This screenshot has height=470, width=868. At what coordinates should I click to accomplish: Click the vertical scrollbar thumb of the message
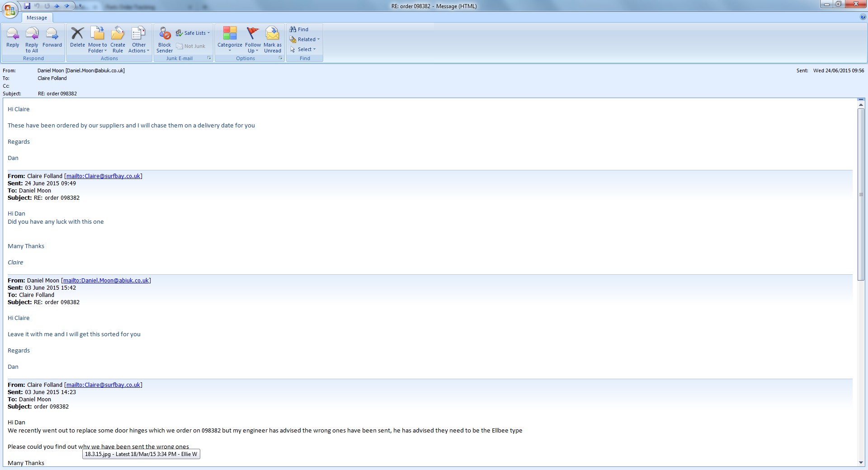pyautogui.click(x=861, y=194)
